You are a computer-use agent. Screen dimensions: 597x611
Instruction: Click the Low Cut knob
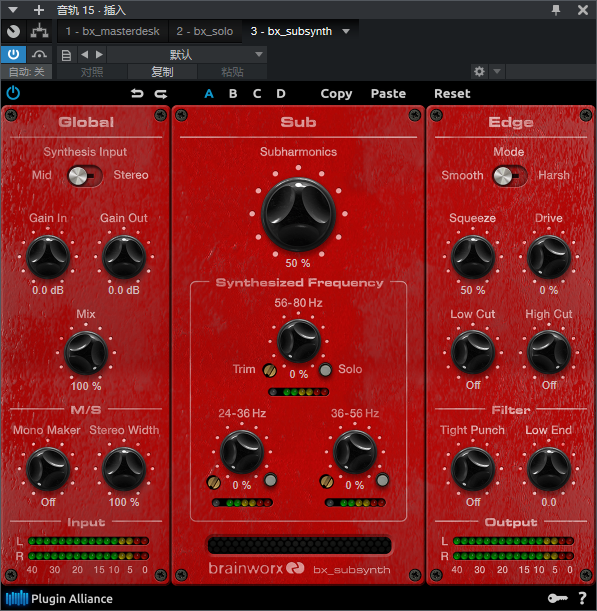pyautogui.click(x=473, y=352)
